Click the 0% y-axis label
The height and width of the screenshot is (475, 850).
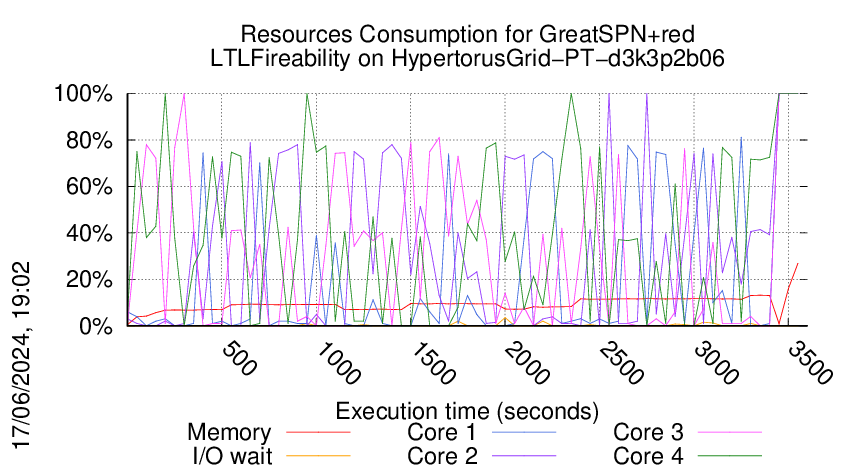[x=95, y=326]
